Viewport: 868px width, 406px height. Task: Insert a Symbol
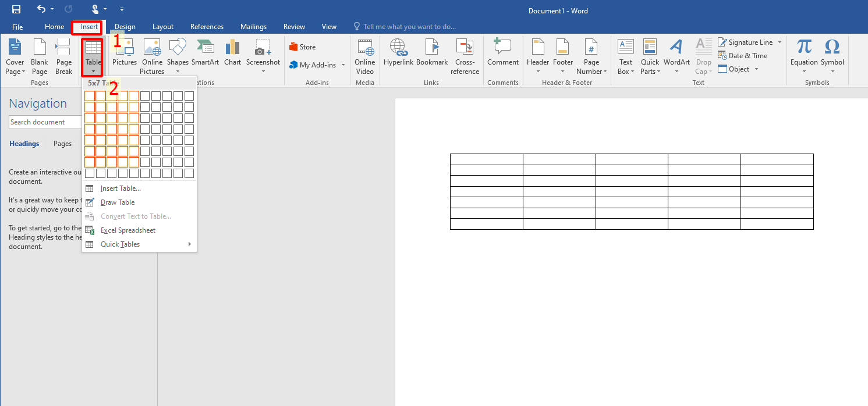(x=832, y=56)
